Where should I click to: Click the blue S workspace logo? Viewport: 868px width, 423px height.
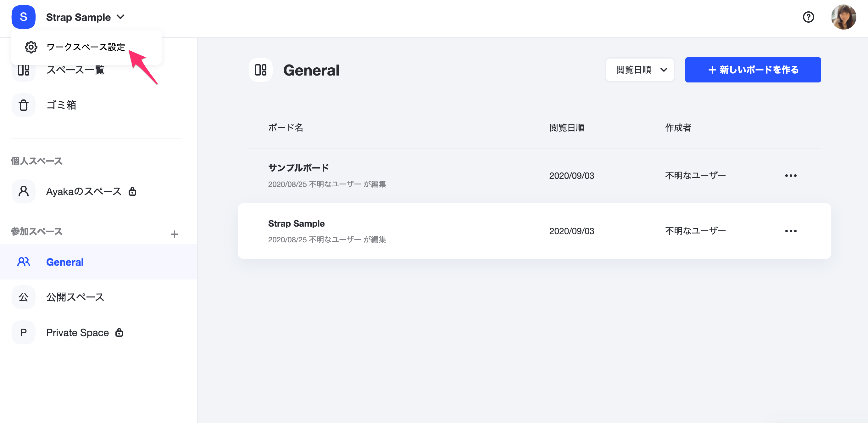click(23, 17)
